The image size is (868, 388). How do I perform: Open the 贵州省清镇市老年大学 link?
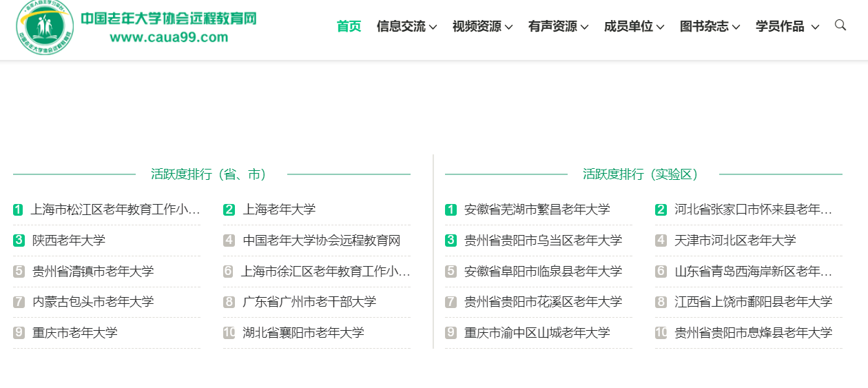93,272
